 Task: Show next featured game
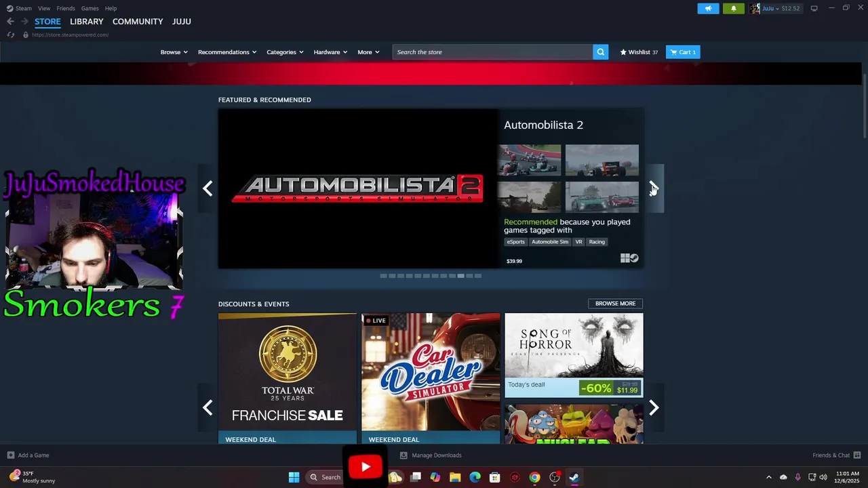(x=654, y=188)
